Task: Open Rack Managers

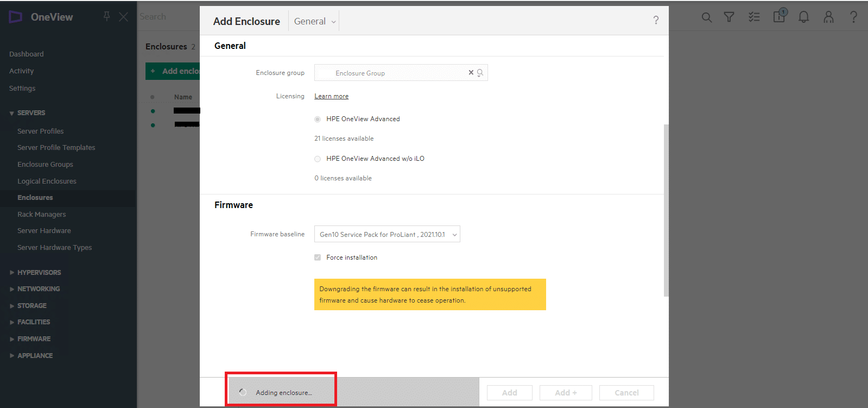Action: click(x=42, y=214)
